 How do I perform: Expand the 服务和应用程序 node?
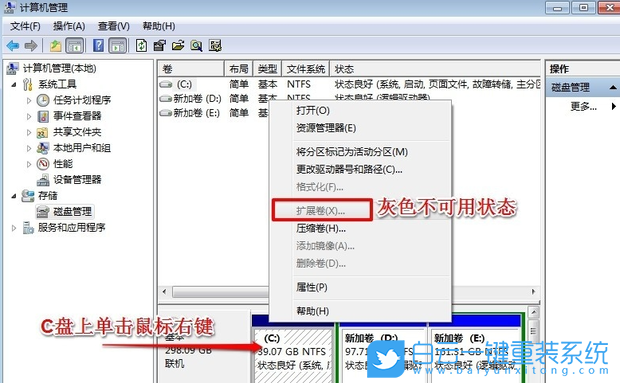tap(14, 228)
